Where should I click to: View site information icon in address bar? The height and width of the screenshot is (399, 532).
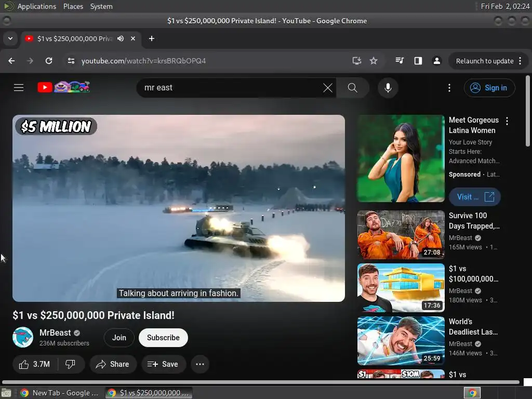coord(71,61)
